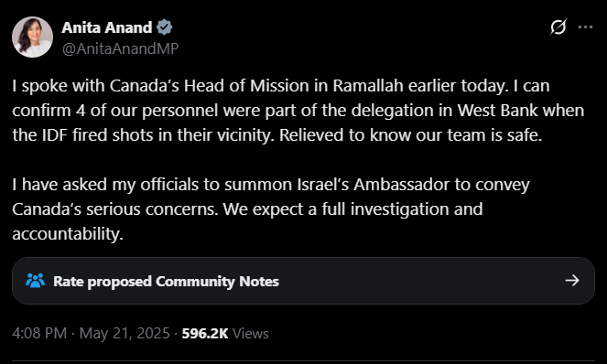607x364 pixels.
Task: Click empty middle area of Community Notes banner
Action: [x=422, y=281]
